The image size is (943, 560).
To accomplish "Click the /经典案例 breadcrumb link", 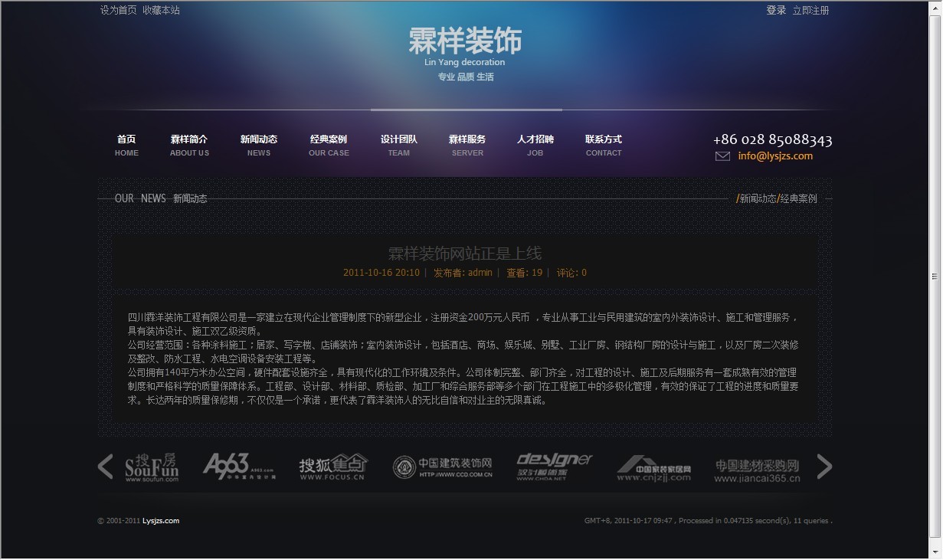I will pos(797,198).
